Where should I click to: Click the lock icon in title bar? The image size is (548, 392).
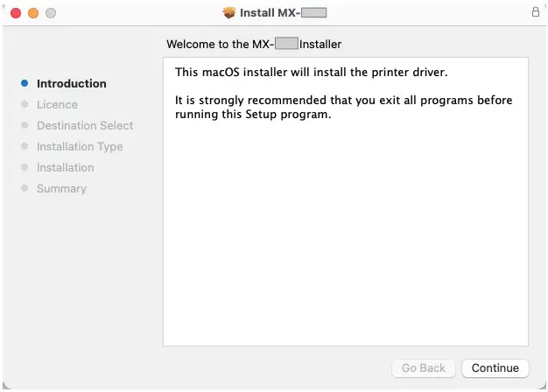535,13
